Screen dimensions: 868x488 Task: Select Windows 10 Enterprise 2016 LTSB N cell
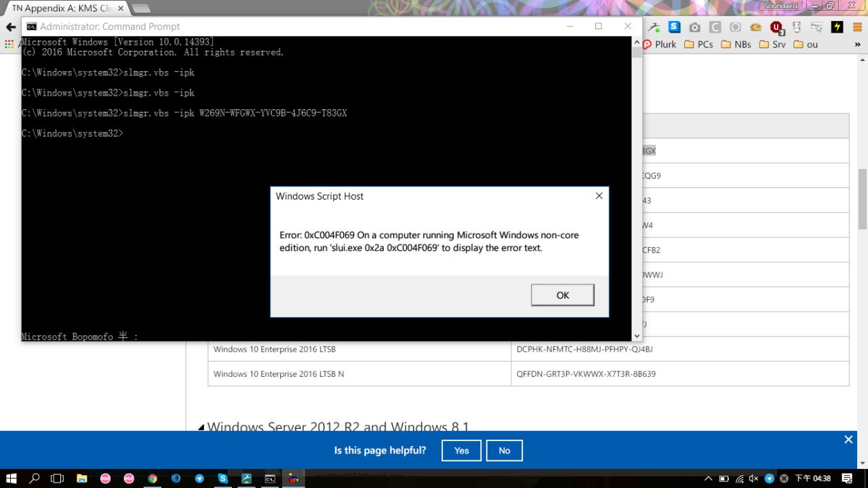(x=359, y=374)
